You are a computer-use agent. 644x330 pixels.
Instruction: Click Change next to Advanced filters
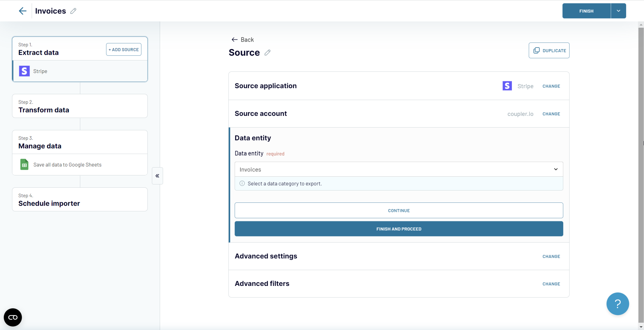coord(551,284)
